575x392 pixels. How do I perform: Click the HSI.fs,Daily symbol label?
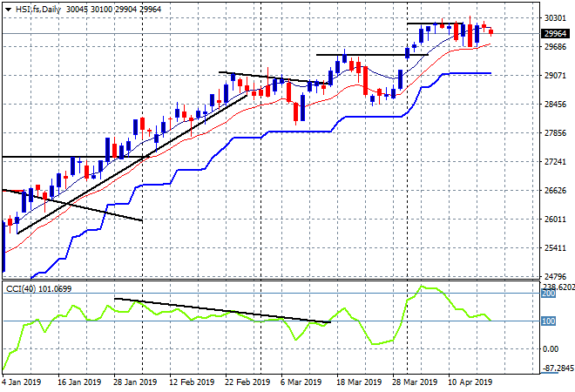[x=35, y=8]
